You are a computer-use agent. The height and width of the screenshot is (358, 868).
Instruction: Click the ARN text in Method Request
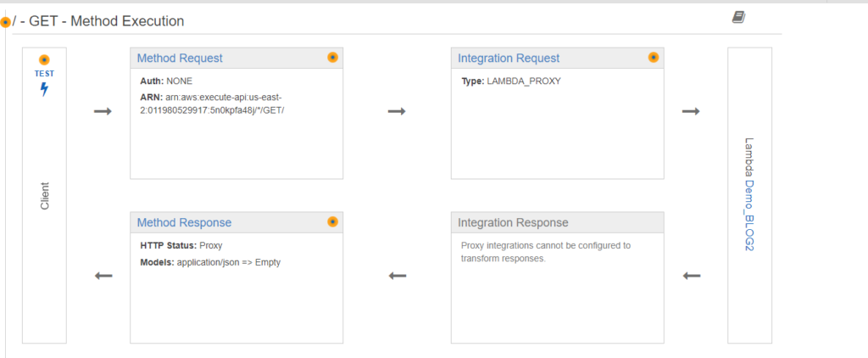[x=212, y=103]
